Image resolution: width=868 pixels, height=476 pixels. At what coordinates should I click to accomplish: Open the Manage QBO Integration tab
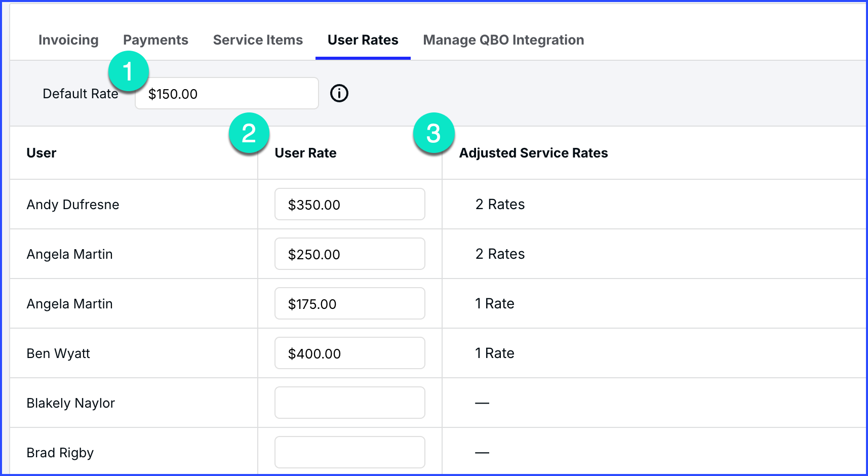503,40
